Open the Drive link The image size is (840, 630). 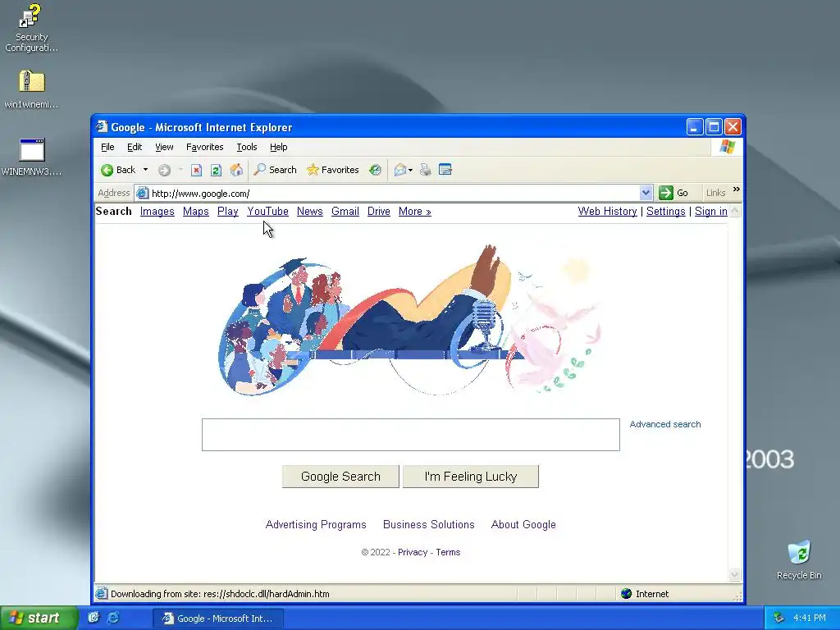pyautogui.click(x=379, y=211)
